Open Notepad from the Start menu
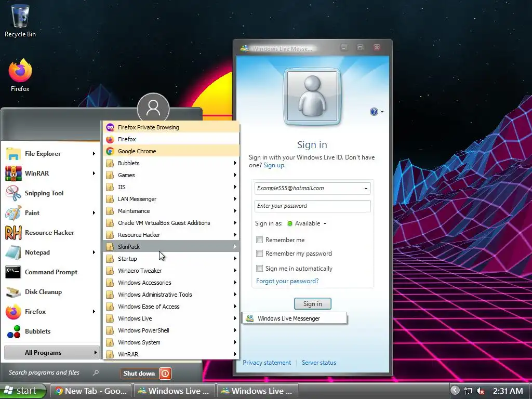 click(50, 252)
